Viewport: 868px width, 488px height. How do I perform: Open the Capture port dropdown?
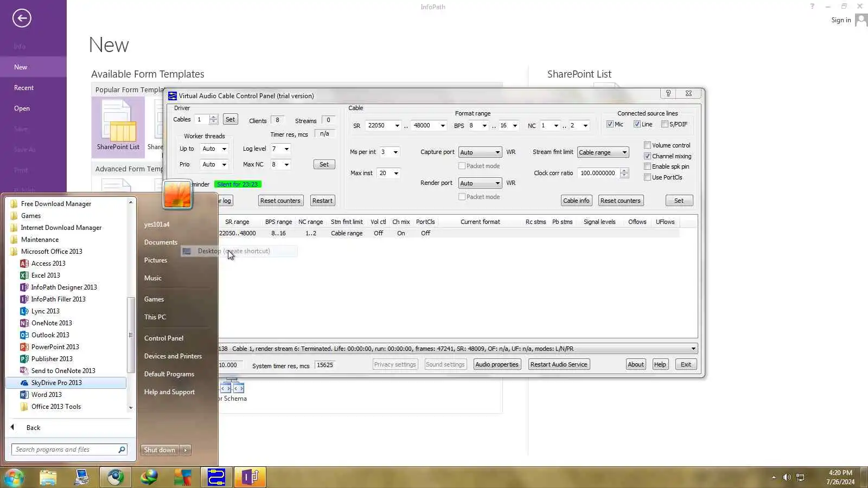(480, 152)
